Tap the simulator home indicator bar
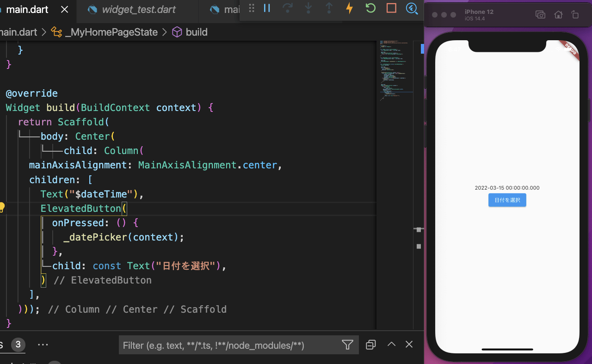This screenshot has width=592, height=364. (x=507, y=349)
